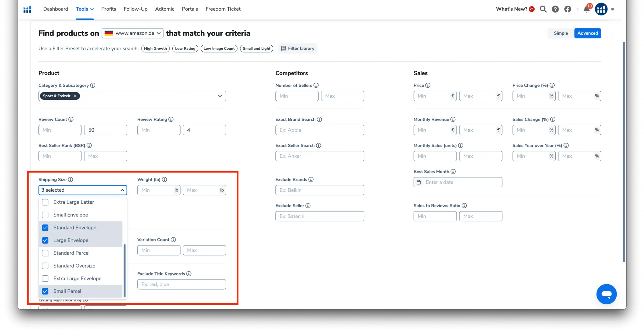Open the www.amazon.de marketplace dropdown
This screenshot has width=644, height=333.
pyautogui.click(x=132, y=33)
